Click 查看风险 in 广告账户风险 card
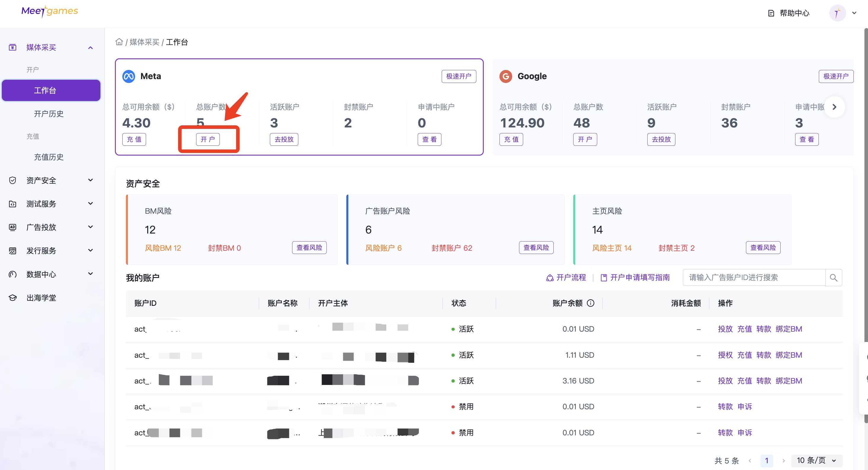The width and height of the screenshot is (868, 470). point(536,247)
